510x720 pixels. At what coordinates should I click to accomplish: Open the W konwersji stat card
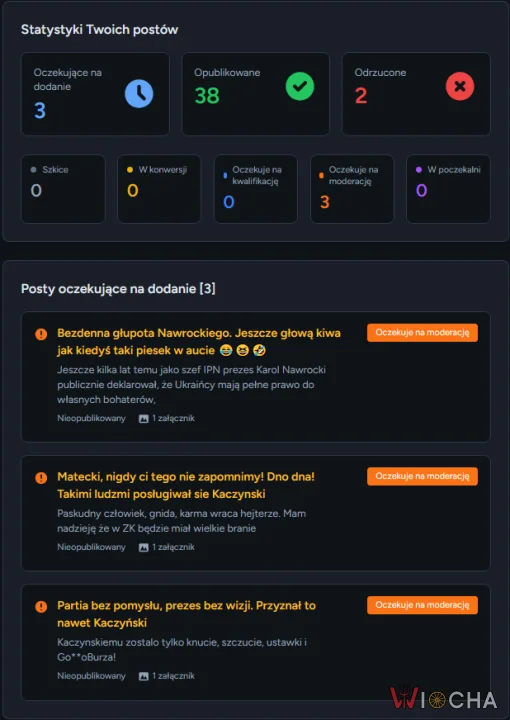pos(159,189)
